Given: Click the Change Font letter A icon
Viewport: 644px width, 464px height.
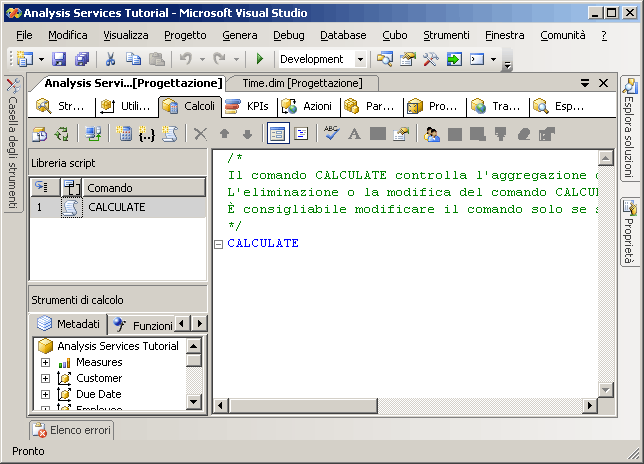Looking at the screenshot, I should 354,134.
